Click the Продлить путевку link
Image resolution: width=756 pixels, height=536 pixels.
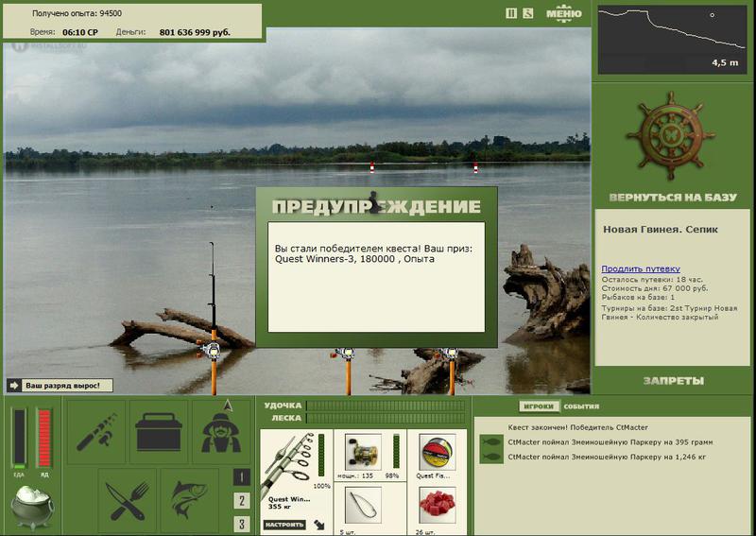click(641, 268)
